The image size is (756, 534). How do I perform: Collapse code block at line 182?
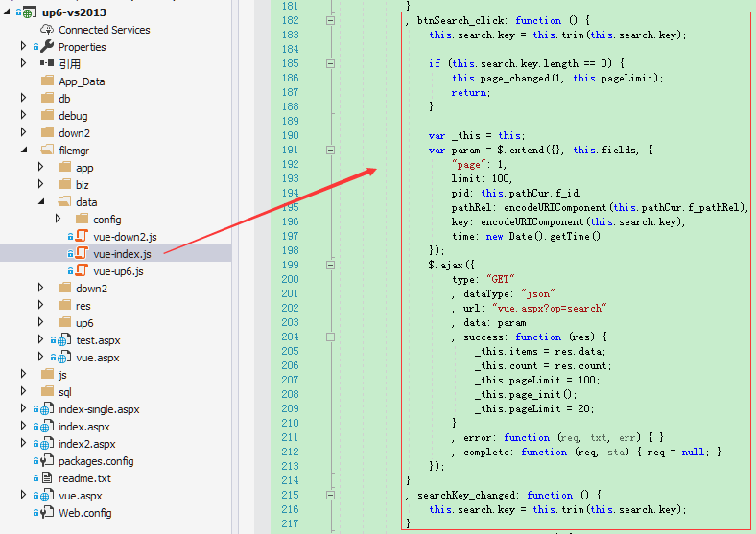click(330, 21)
